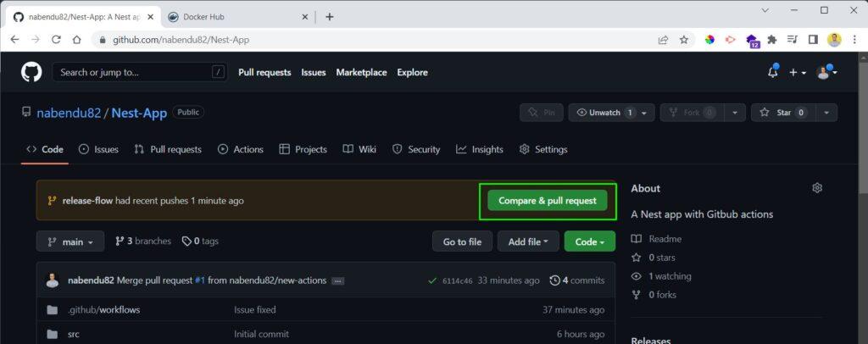
Task: Select the Projects tab
Action: [x=303, y=149]
